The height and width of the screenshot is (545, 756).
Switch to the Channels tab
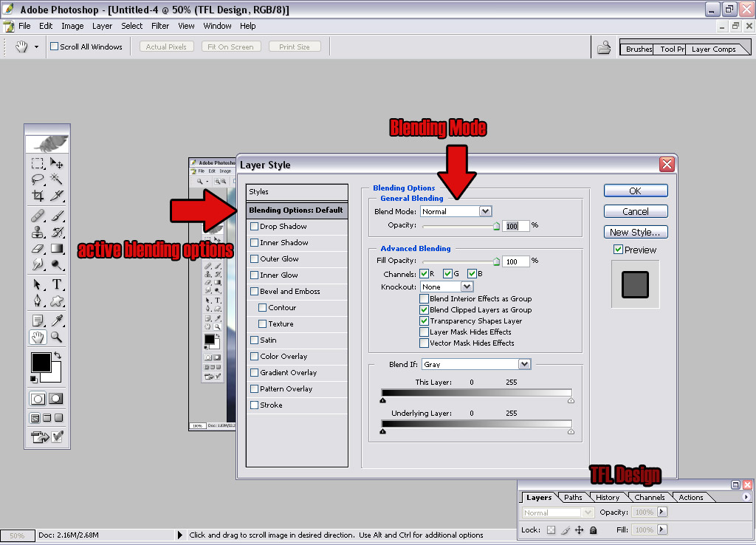pyautogui.click(x=649, y=497)
